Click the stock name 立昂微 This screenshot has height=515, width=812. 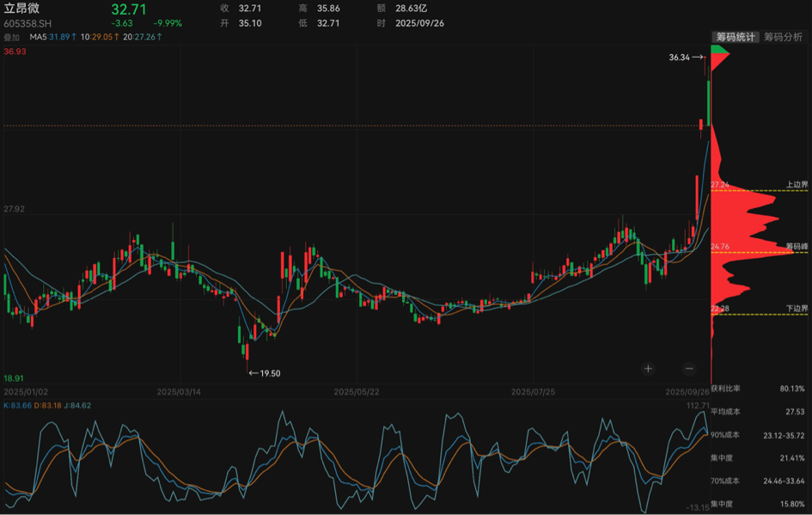[x=21, y=9]
